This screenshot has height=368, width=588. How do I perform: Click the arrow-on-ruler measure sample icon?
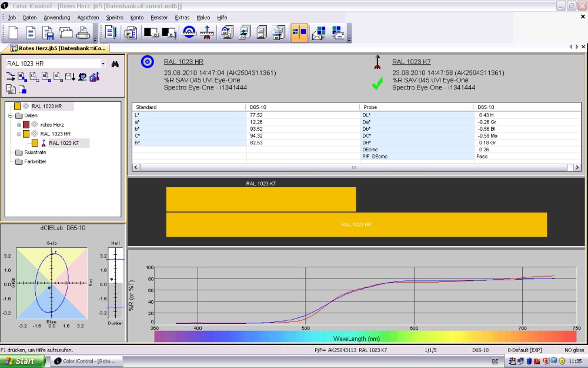pos(206,33)
